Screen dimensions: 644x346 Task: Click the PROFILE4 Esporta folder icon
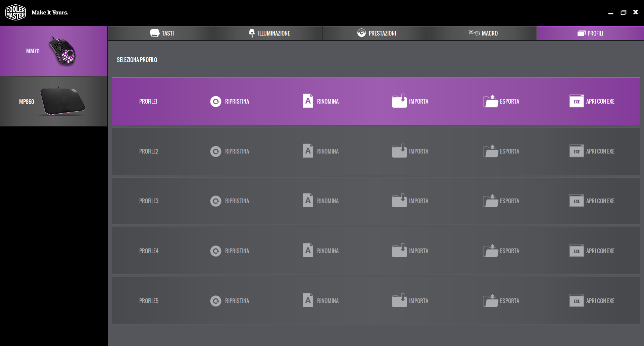(x=490, y=250)
